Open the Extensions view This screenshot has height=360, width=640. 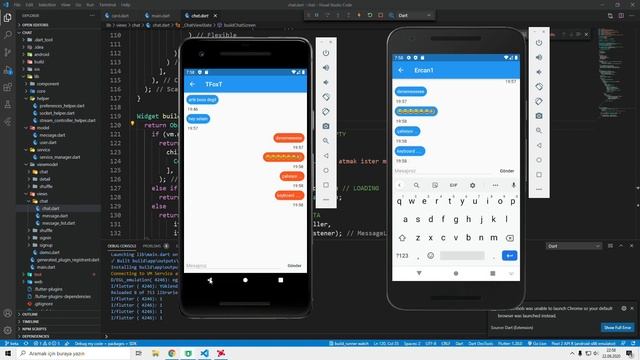pyautogui.click(x=7, y=87)
